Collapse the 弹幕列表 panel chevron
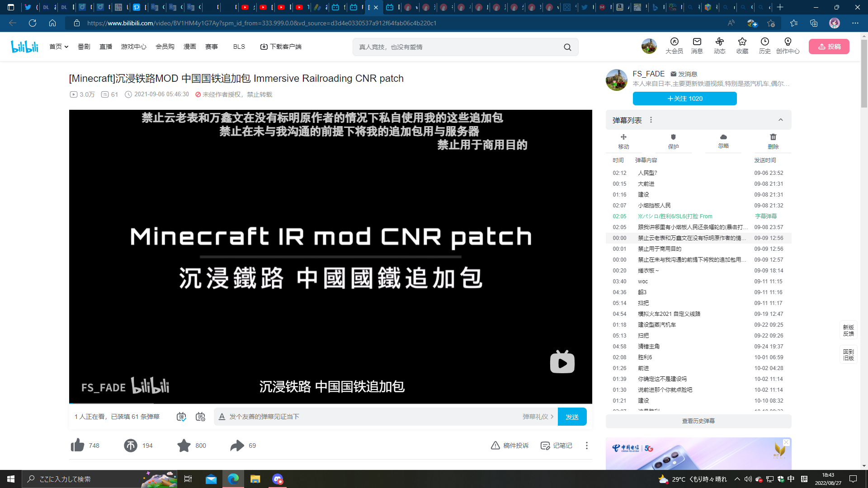Screen dimensions: 868x488 click(x=780, y=120)
